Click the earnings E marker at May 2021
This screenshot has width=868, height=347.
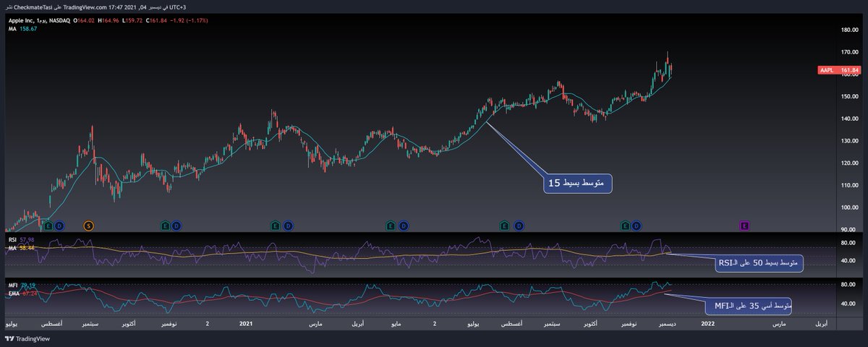pyautogui.click(x=391, y=226)
